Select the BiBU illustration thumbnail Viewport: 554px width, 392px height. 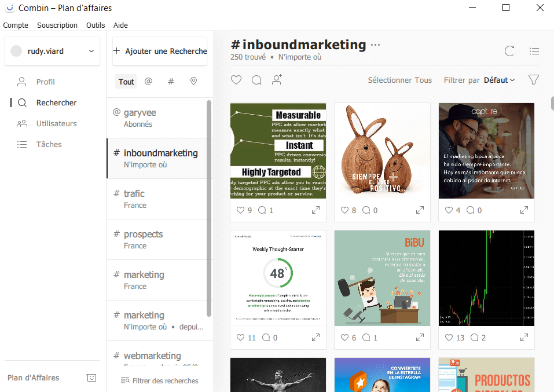[382, 278]
